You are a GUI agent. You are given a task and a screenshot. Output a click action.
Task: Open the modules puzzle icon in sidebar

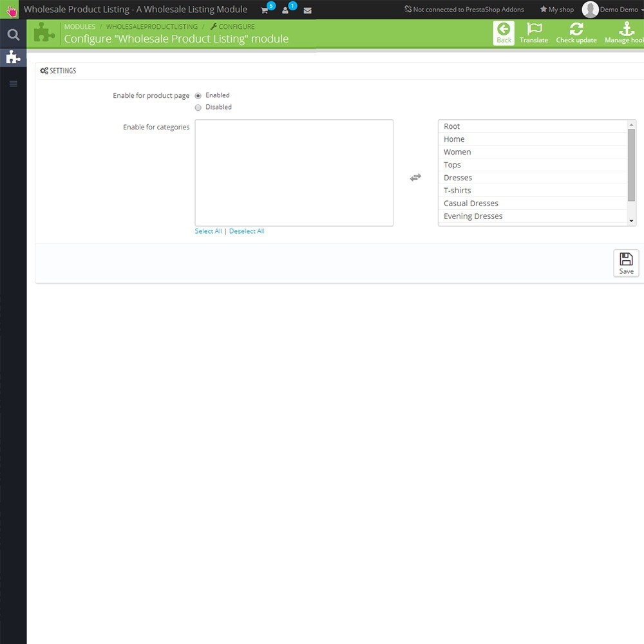pos(13,57)
